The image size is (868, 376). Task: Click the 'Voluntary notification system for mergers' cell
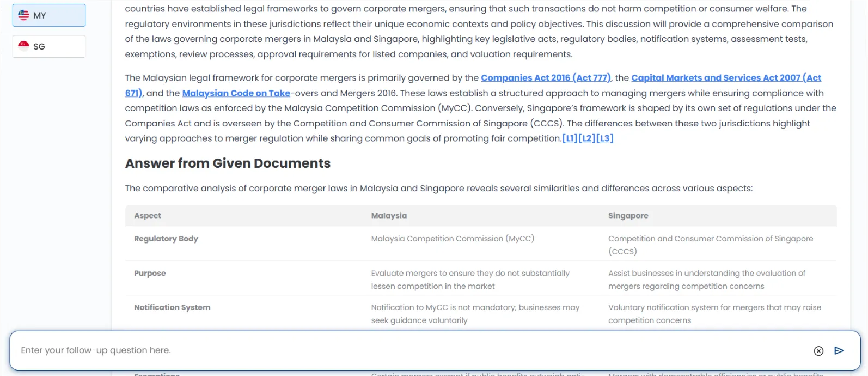coord(714,314)
